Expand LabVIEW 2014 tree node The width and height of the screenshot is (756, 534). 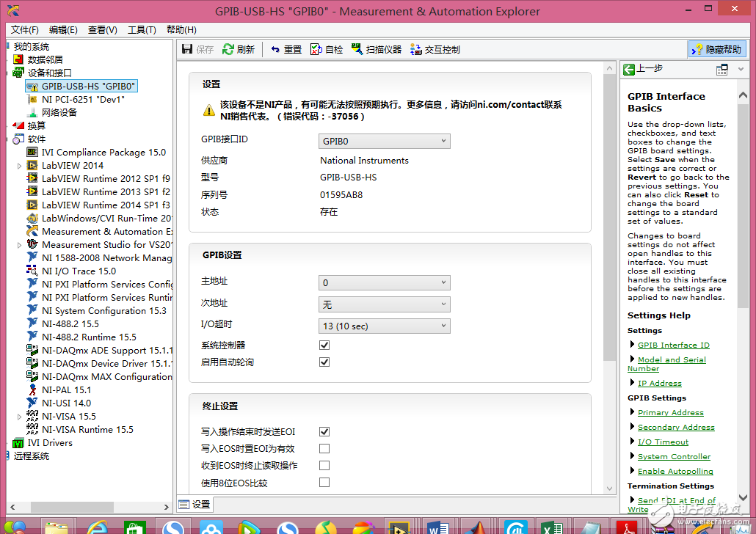pyautogui.click(x=19, y=166)
